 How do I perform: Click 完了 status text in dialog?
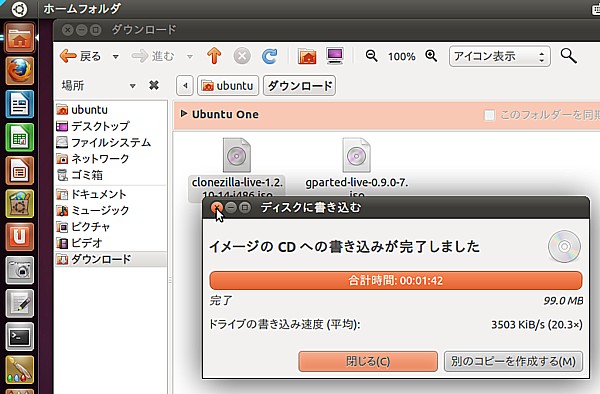pyautogui.click(x=221, y=301)
